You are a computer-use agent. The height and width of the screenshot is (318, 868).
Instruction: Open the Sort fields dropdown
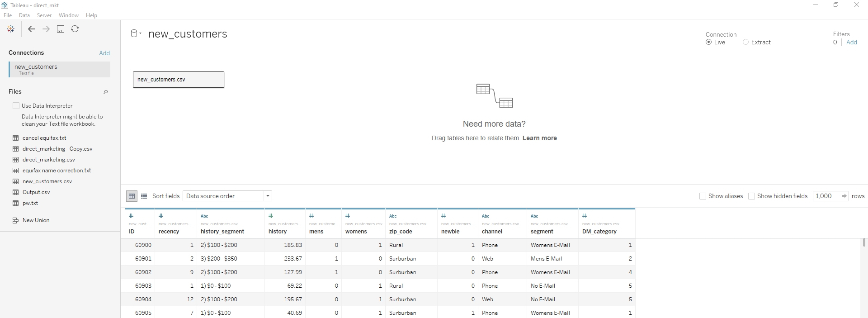227,196
